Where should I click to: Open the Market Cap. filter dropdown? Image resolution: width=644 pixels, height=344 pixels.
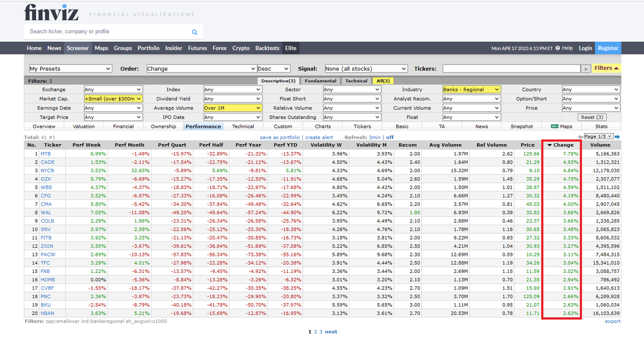click(113, 99)
